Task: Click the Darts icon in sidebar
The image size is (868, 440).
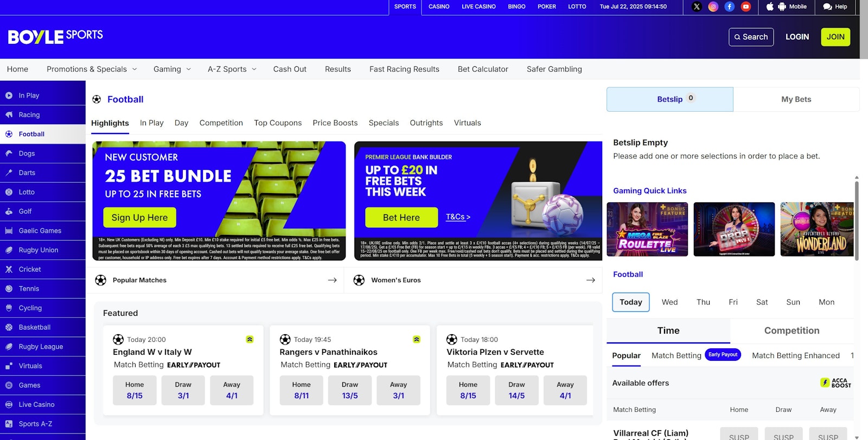Action: [9, 173]
